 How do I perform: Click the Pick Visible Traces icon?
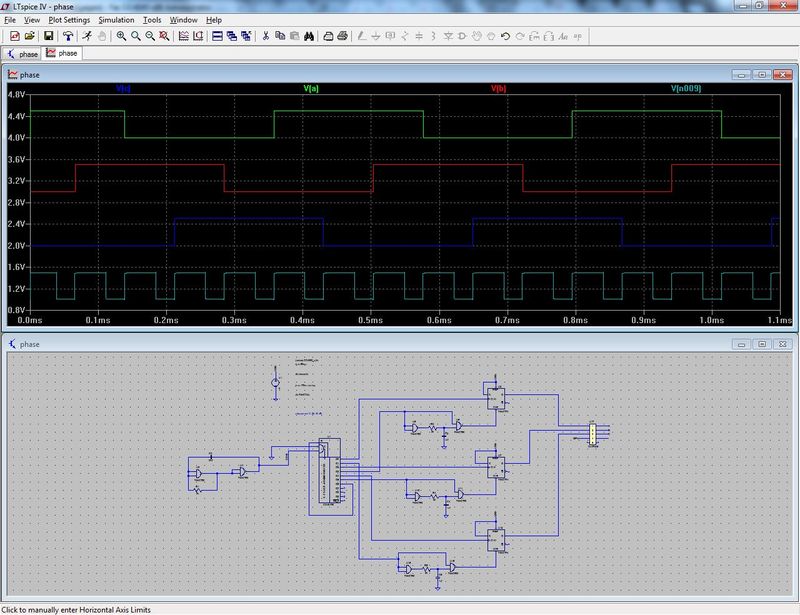coord(183,36)
